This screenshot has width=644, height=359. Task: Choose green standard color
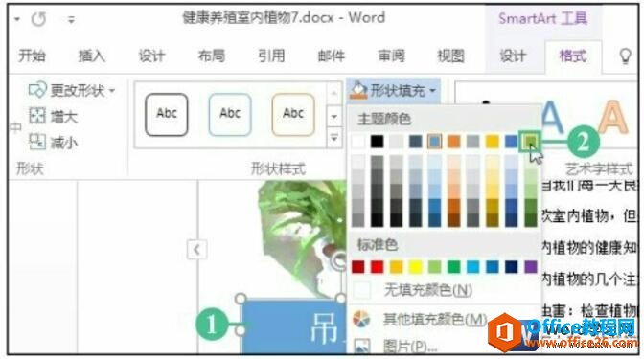(x=454, y=267)
